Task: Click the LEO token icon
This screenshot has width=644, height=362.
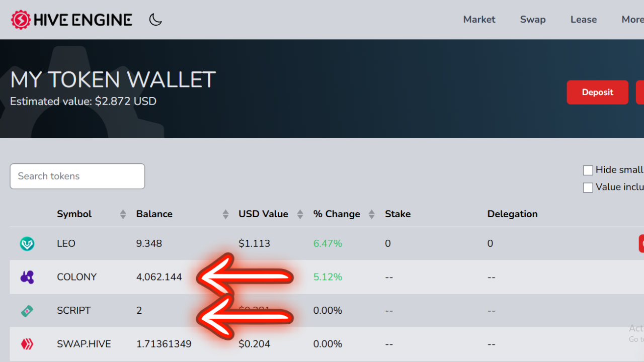Action: [27, 244]
